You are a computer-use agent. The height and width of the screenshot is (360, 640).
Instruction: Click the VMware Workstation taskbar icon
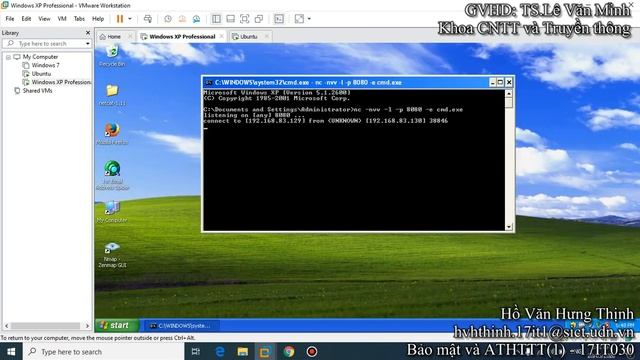(265, 351)
